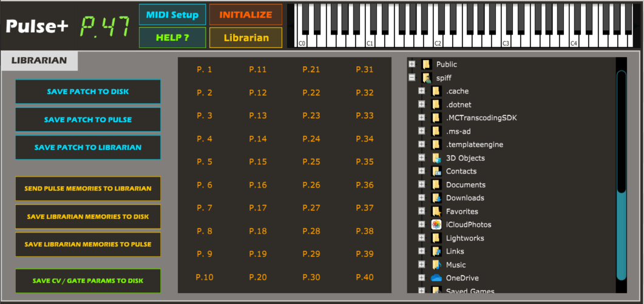
Task: Select patch slot P.17
Action: tap(258, 208)
